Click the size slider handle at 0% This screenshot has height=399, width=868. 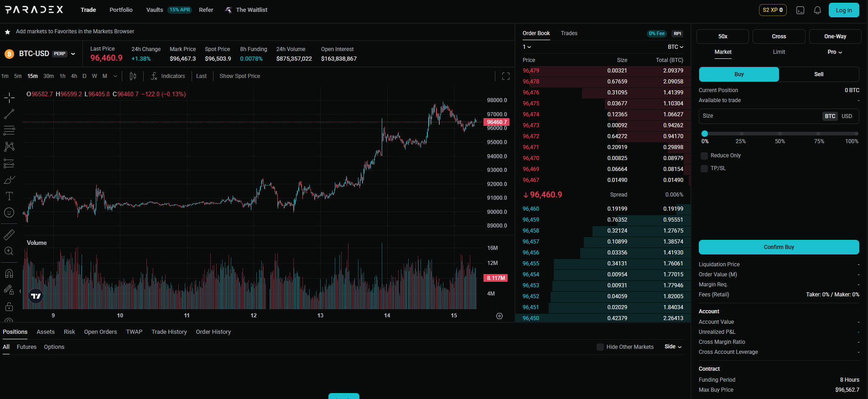coord(705,134)
